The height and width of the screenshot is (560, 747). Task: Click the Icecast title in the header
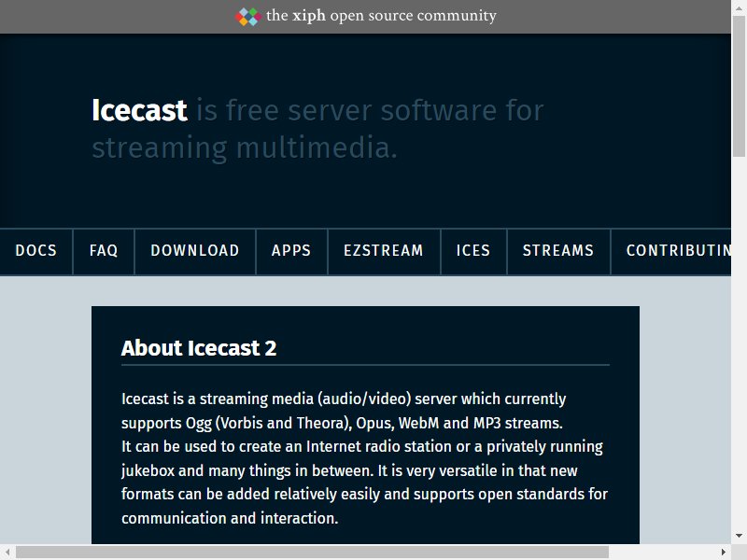[139, 110]
